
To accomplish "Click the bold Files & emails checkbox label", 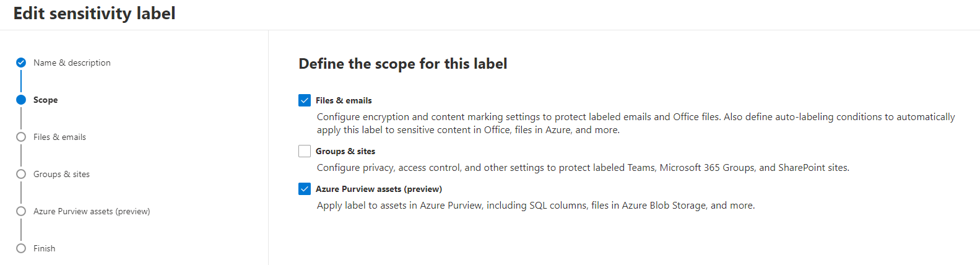I will tap(344, 100).
